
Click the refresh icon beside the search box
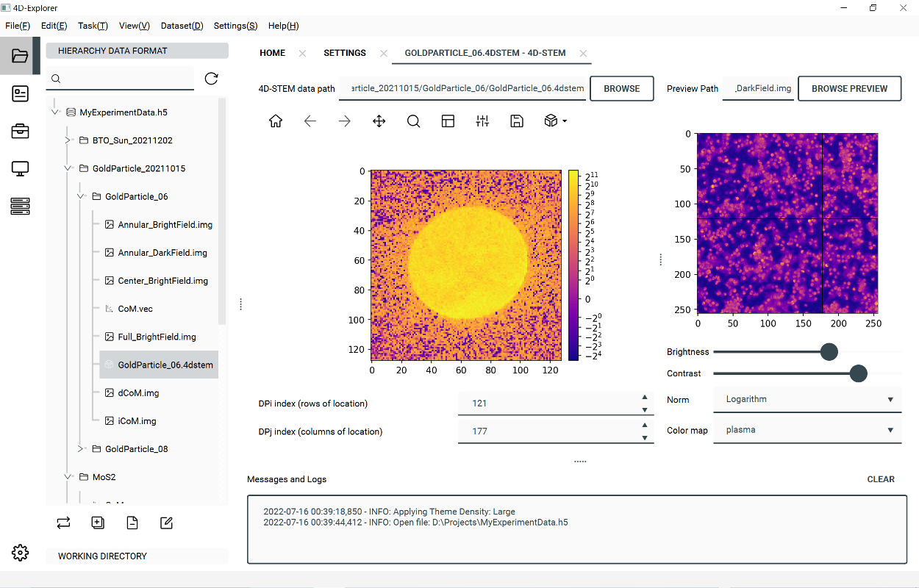(211, 79)
